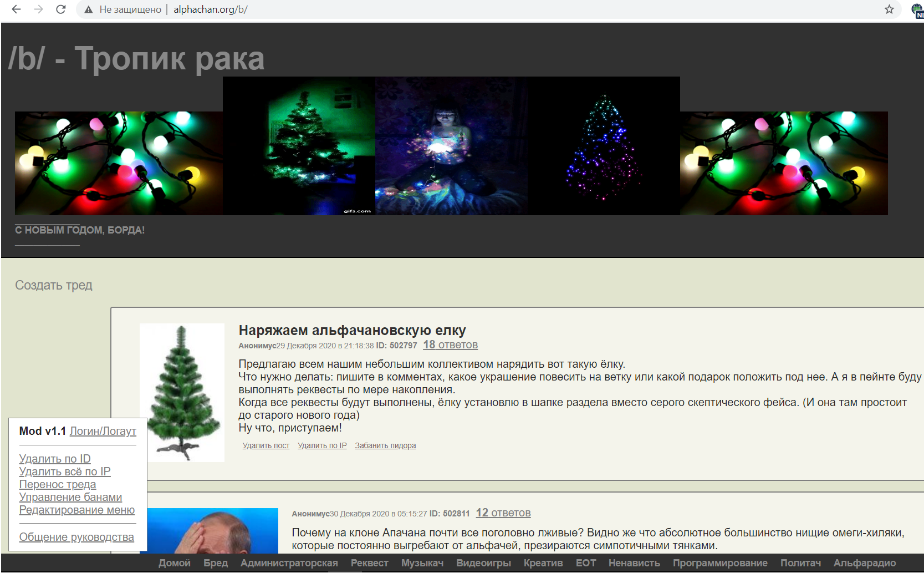Expand the Создать тред form
The width and height of the screenshot is (924, 573).
point(54,285)
